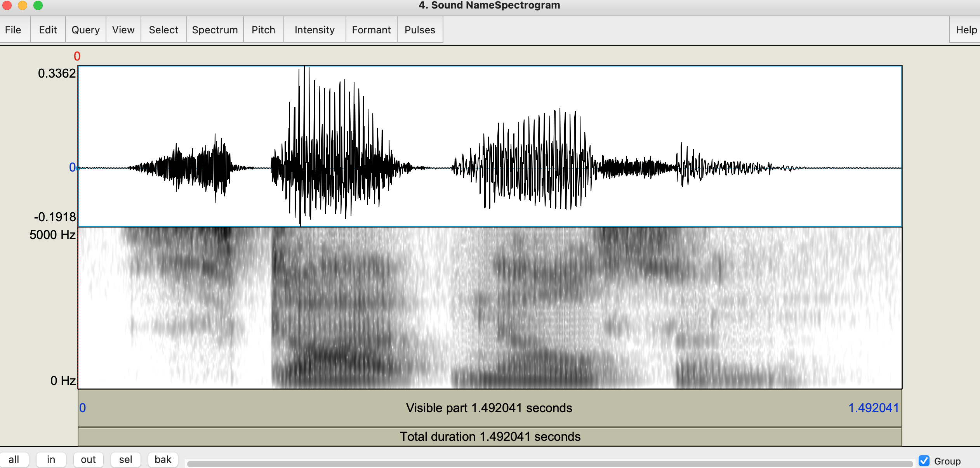Click the blue end time '1.492041'
Image resolution: width=980 pixels, height=468 pixels.
coord(874,408)
